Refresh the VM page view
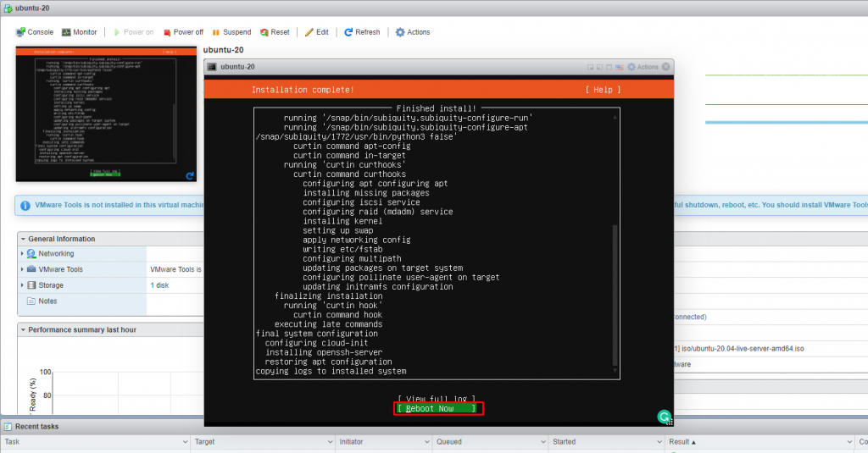The height and width of the screenshot is (453, 868). pos(362,32)
